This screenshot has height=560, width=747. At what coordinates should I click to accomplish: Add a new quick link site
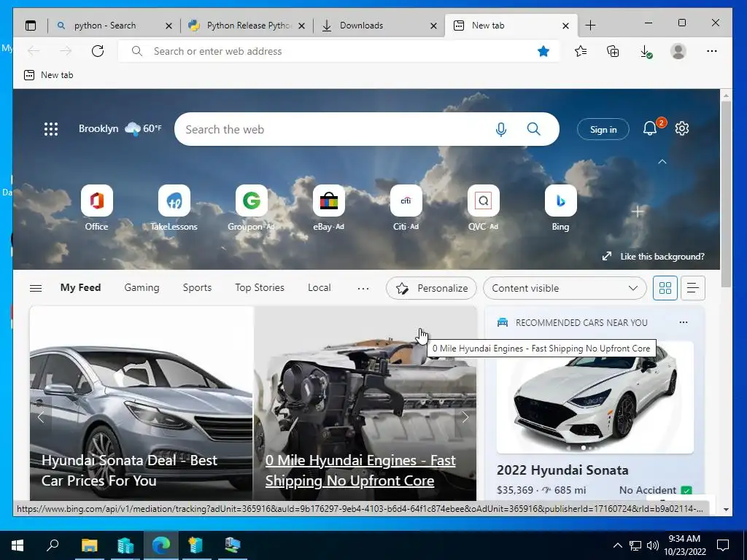(x=638, y=211)
